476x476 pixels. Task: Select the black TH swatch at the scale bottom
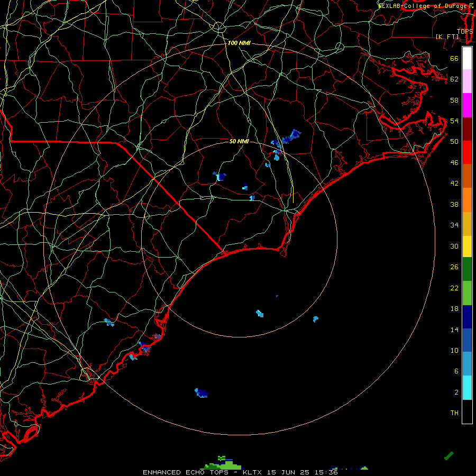click(x=467, y=411)
